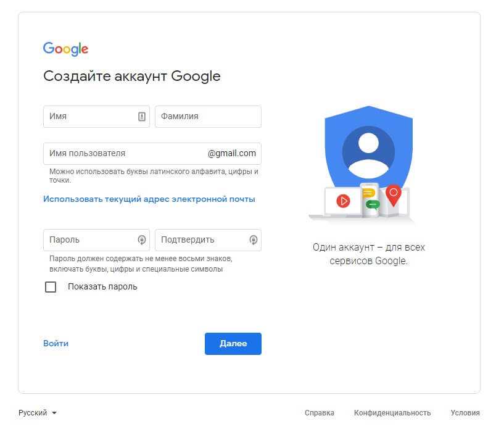Open the Условия terms link
The image size is (504, 429).
click(x=465, y=413)
